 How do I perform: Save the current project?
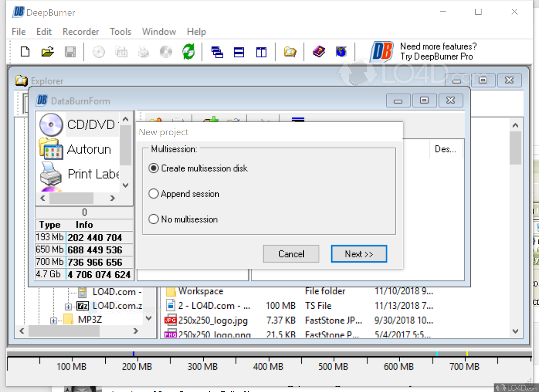pos(70,52)
